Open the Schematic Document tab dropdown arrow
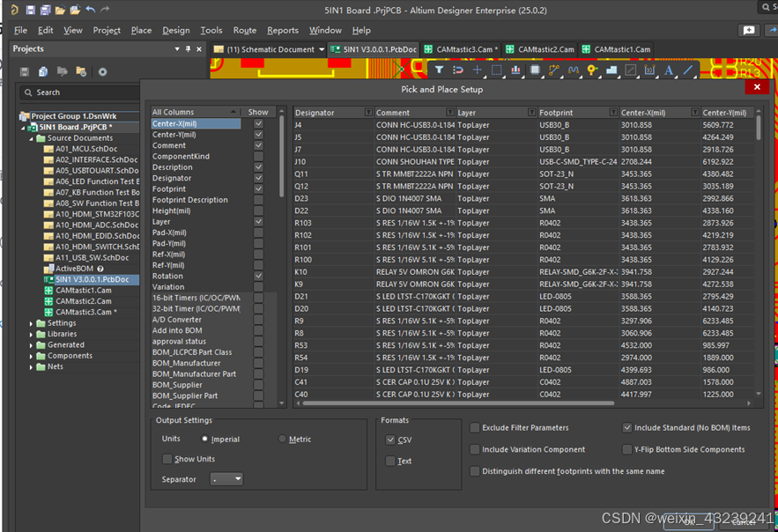Screen dimensions: 778x532 click(322, 49)
